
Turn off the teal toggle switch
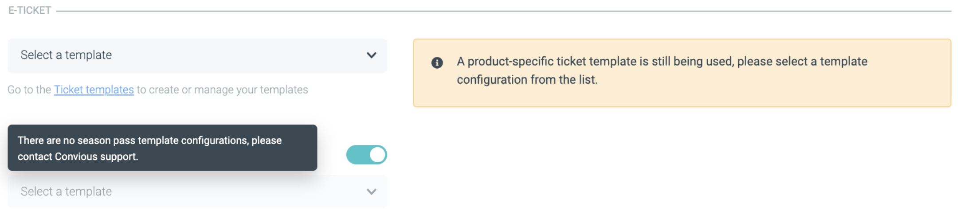[366, 155]
